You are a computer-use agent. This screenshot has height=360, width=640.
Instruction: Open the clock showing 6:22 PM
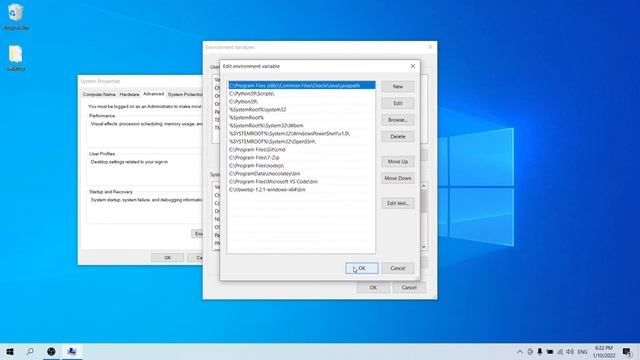pyautogui.click(x=604, y=352)
